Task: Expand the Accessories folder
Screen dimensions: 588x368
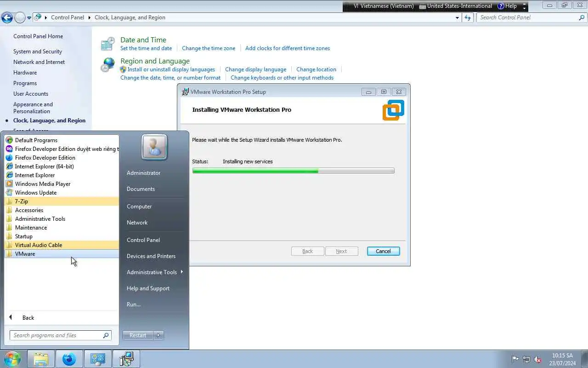Action: click(x=62, y=210)
